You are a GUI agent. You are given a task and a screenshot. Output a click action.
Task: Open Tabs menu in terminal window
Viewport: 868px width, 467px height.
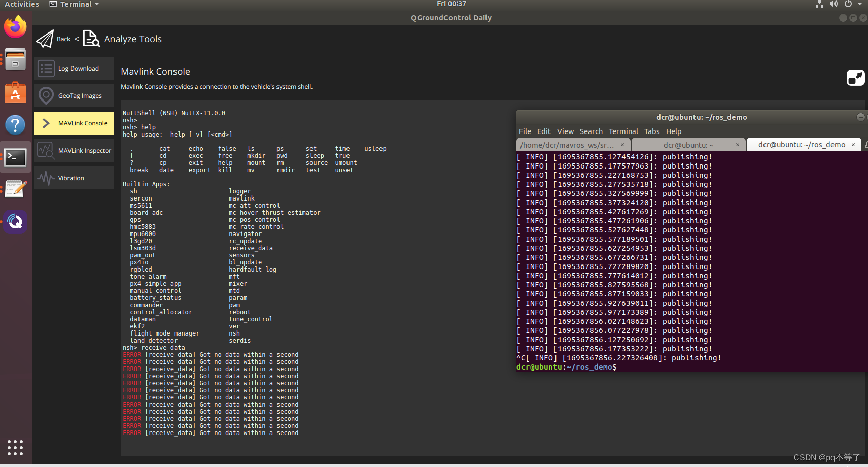click(652, 131)
